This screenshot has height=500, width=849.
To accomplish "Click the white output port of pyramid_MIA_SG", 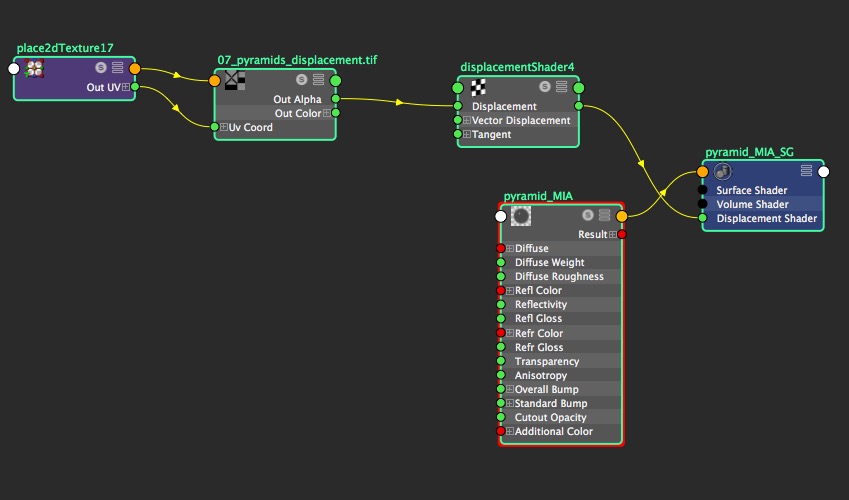I will click(x=824, y=172).
